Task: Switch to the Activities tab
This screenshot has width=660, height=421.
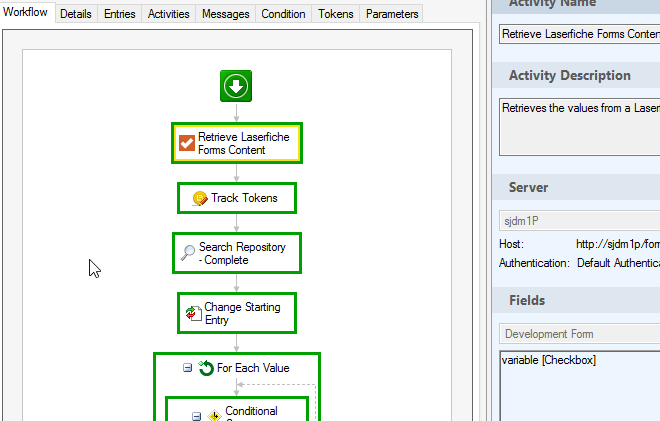Action: 168,14
